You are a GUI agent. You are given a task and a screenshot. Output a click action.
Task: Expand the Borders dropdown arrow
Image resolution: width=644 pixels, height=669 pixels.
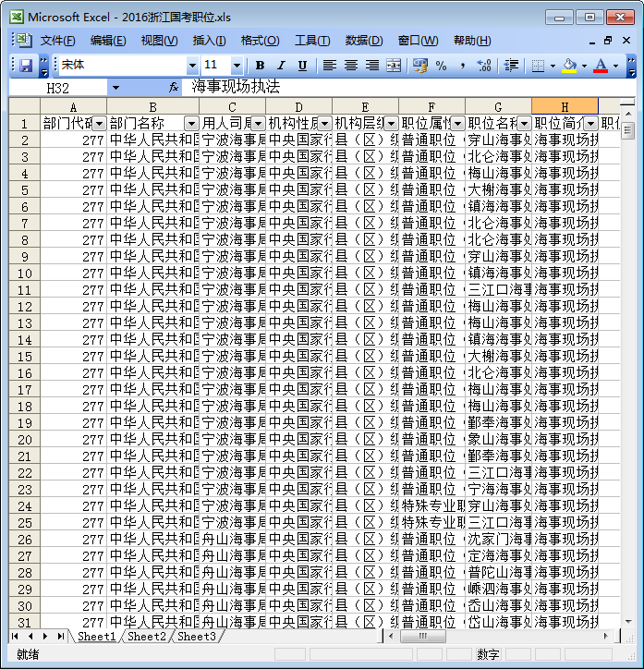coord(553,66)
